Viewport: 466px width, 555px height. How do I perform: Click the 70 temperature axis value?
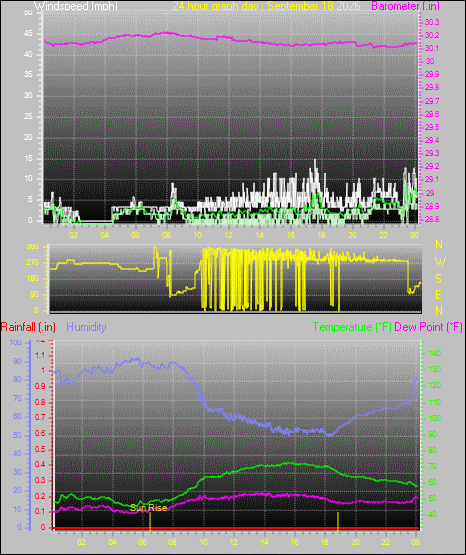[432, 467]
